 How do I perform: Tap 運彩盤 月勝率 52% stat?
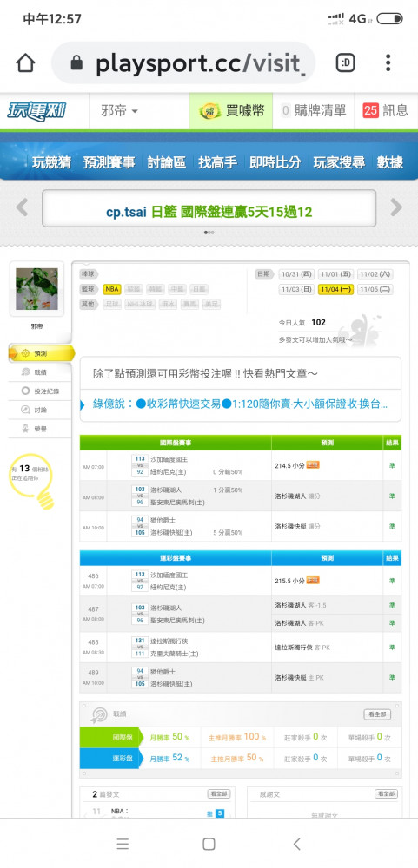pyautogui.click(x=169, y=758)
